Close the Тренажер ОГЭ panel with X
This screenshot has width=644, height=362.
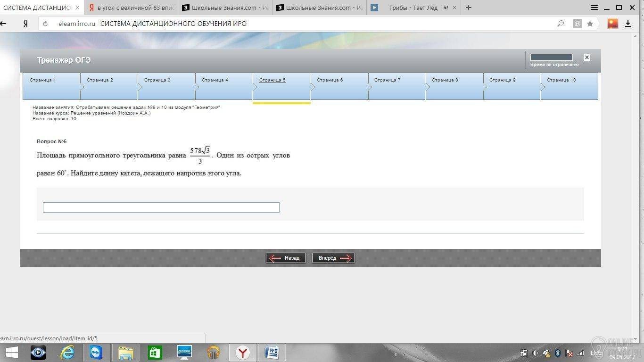[x=586, y=57]
